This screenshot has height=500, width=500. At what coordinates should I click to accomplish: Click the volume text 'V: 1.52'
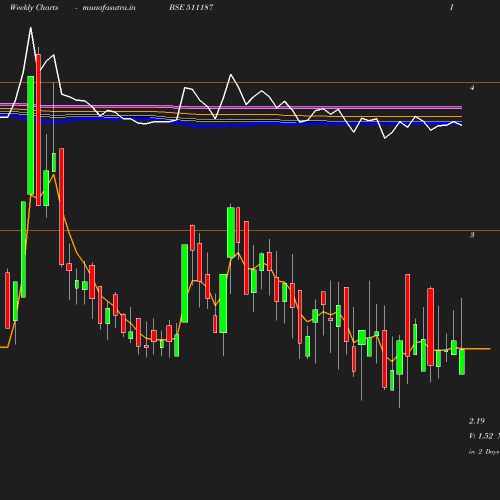pyautogui.click(x=481, y=436)
